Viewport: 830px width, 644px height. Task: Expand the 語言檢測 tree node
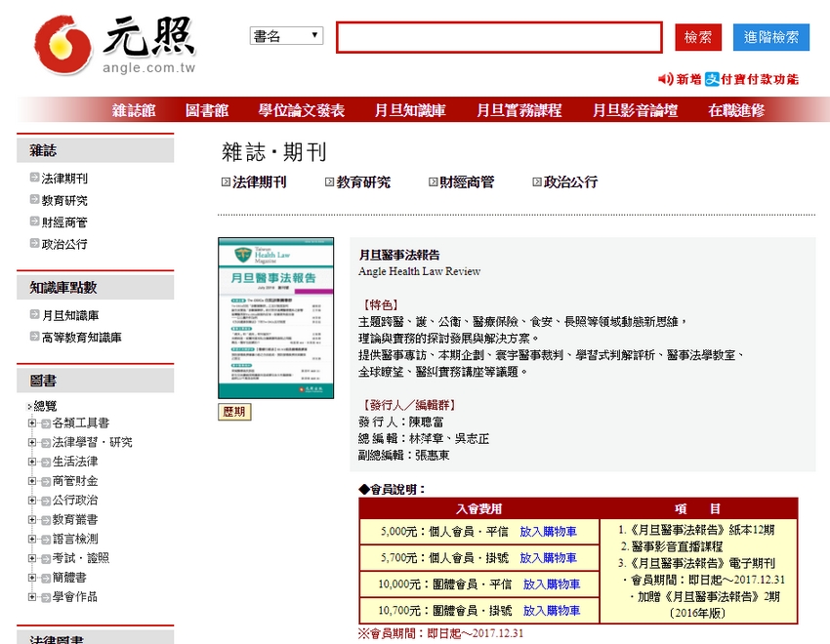pyautogui.click(x=32, y=539)
